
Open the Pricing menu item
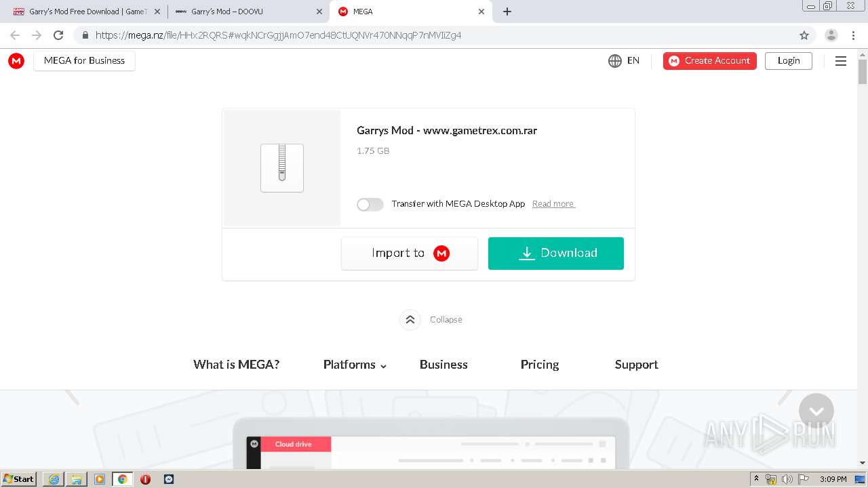point(540,365)
